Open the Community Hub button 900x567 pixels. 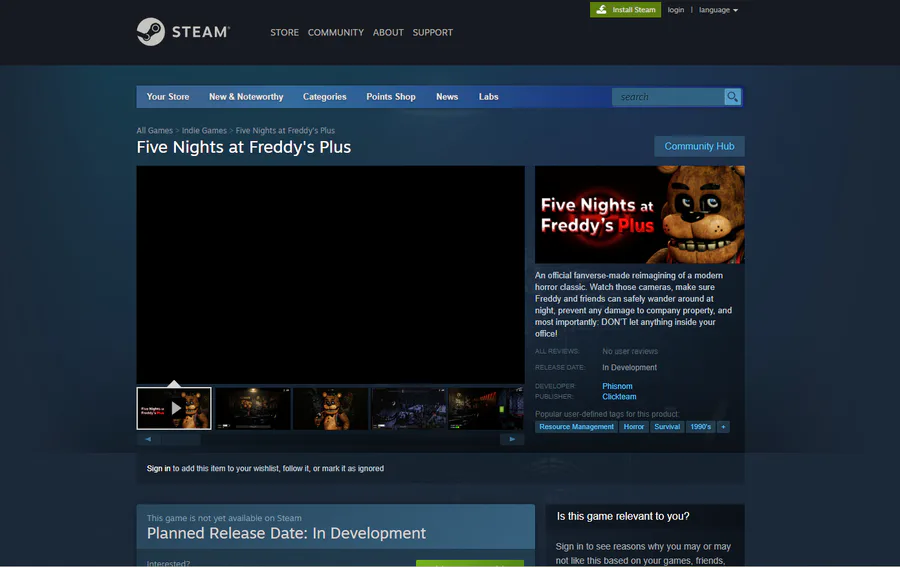coord(699,146)
